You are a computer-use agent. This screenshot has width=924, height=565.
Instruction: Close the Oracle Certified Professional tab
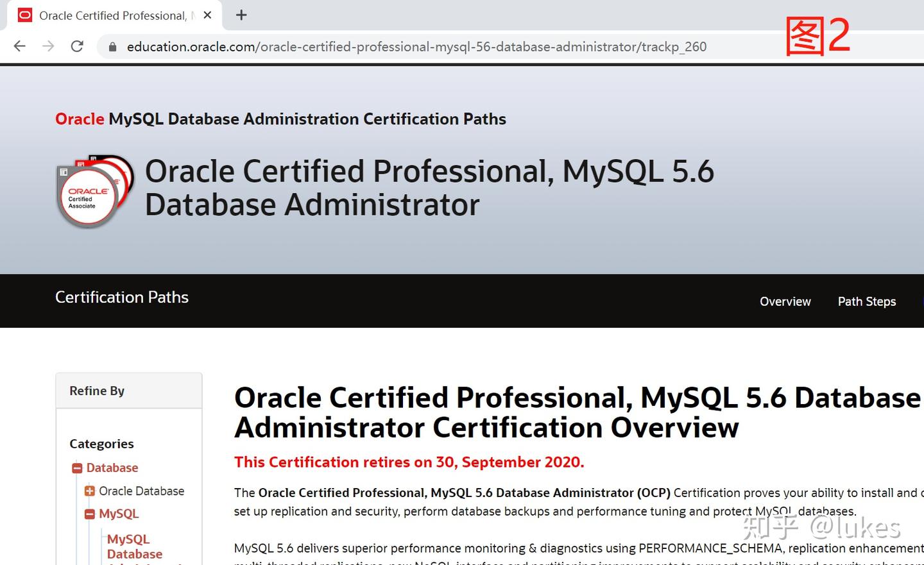[207, 15]
